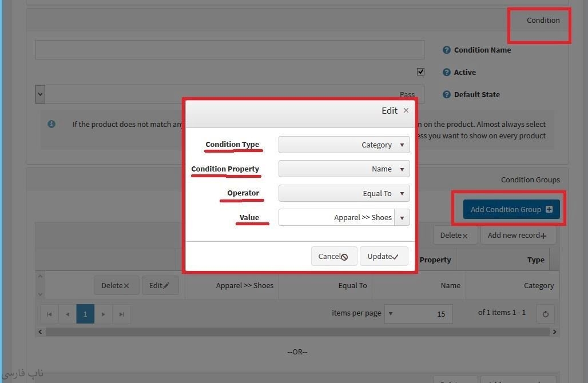This screenshot has height=383, width=588.
Task: Go to the first page of the grid
Action: pyautogui.click(x=49, y=314)
